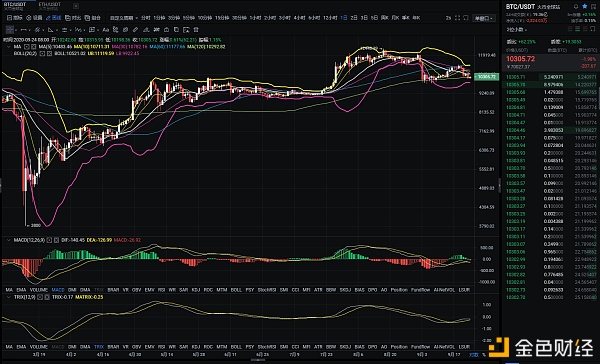
Task: Open the decimal places dropdown in order book
Action: pyautogui.click(x=517, y=29)
